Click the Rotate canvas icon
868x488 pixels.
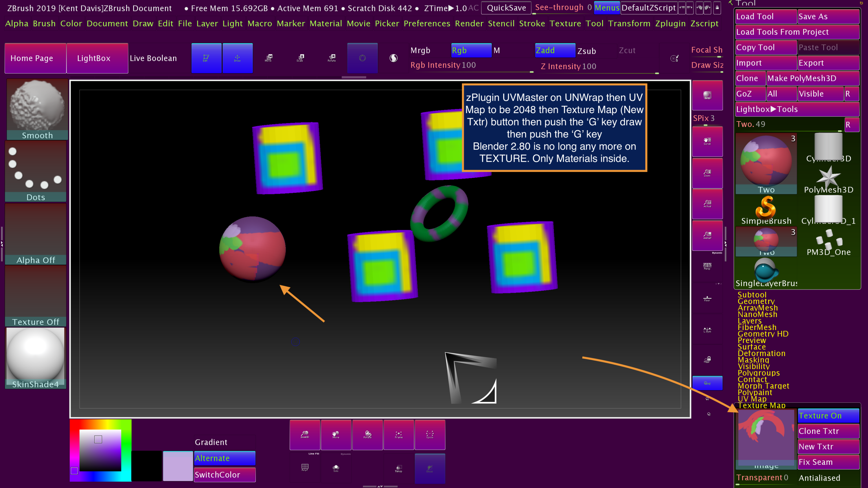click(x=367, y=435)
